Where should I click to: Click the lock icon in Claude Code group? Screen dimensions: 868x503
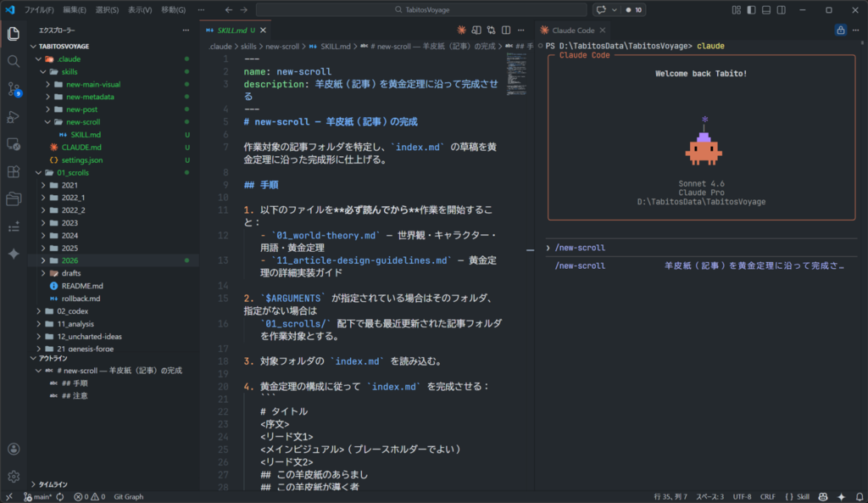(x=840, y=30)
